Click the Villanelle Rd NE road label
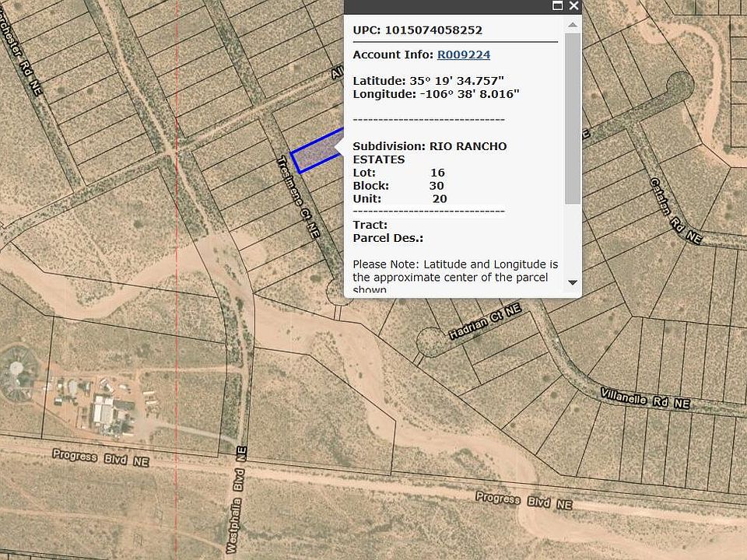 [x=645, y=399]
